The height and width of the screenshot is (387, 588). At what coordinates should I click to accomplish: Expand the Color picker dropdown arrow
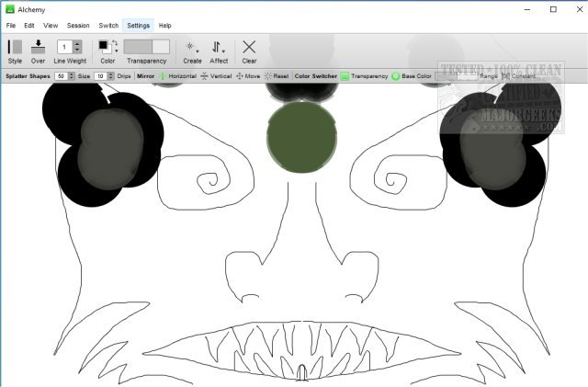tap(116, 51)
